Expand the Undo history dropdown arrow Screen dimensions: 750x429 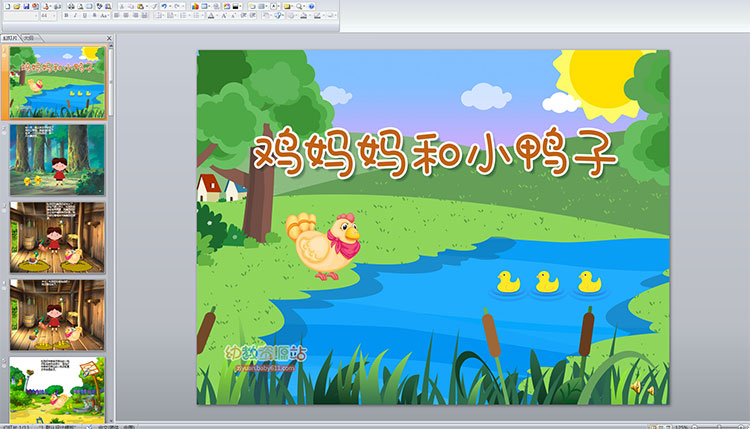tap(170, 5)
